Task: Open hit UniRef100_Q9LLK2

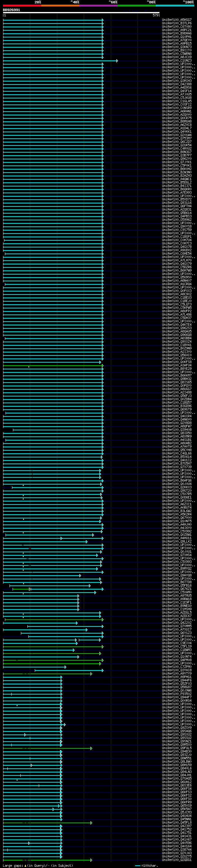Action: (177, 542)
